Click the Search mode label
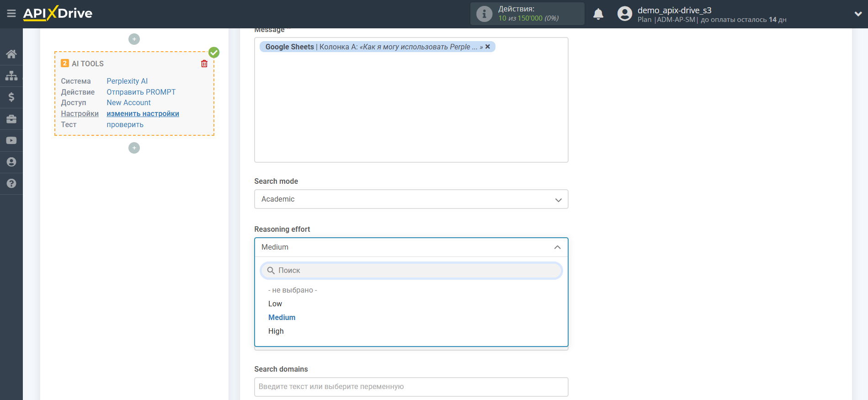 276,181
